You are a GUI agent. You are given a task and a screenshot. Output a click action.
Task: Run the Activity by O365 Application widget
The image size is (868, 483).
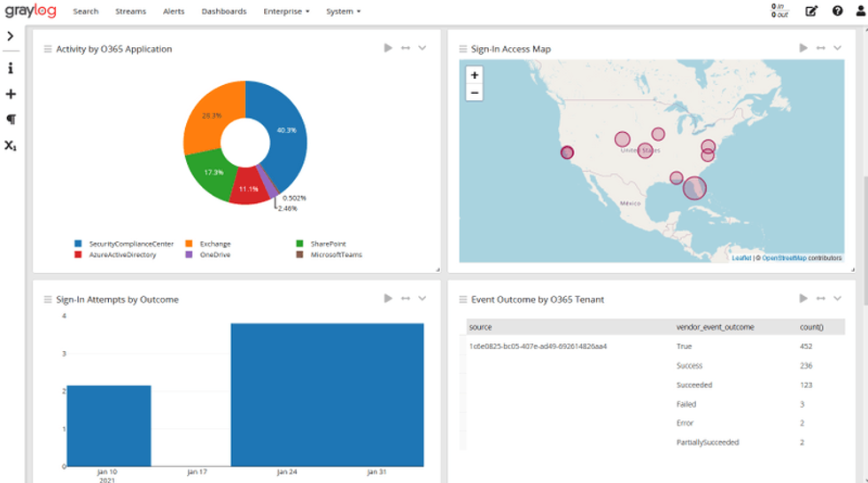[388, 48]
